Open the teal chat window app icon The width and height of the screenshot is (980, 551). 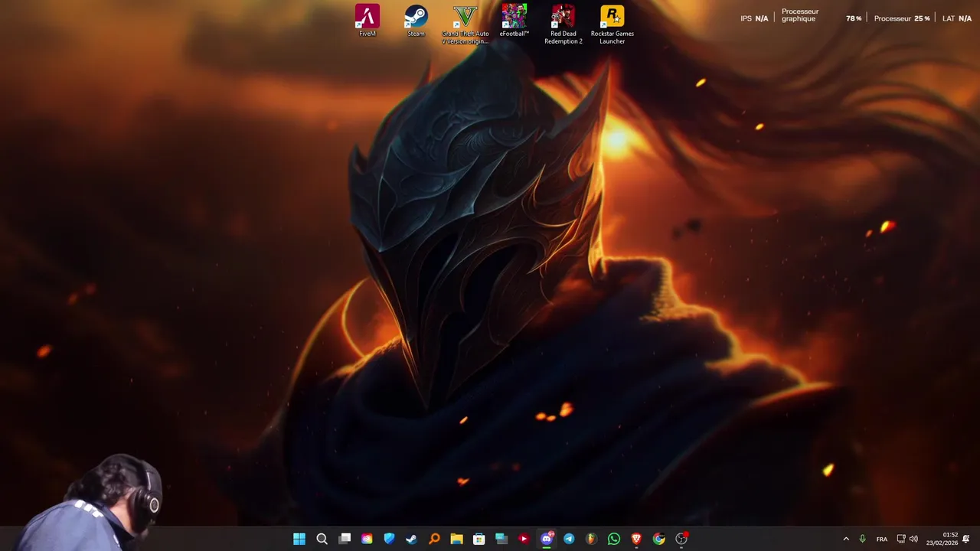click(501, 539)
